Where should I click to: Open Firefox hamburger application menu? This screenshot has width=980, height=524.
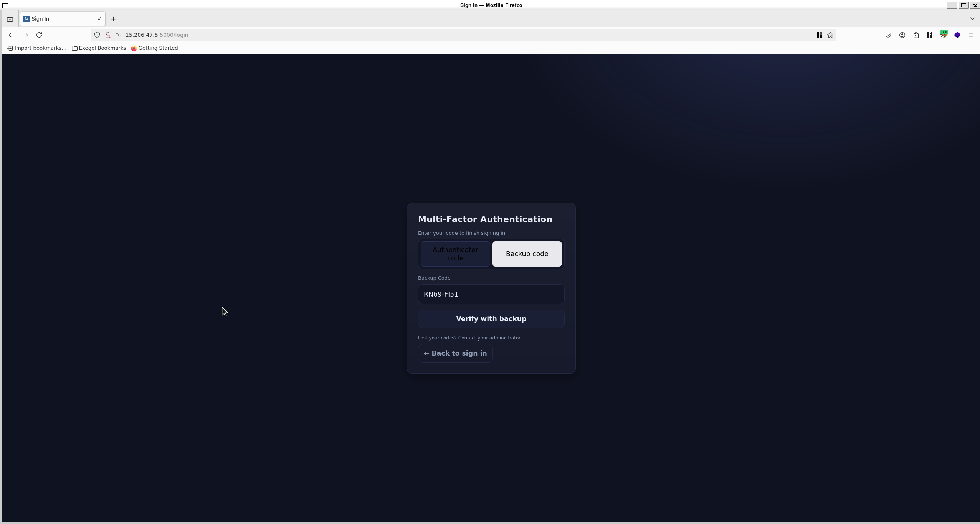coord(971,35)
